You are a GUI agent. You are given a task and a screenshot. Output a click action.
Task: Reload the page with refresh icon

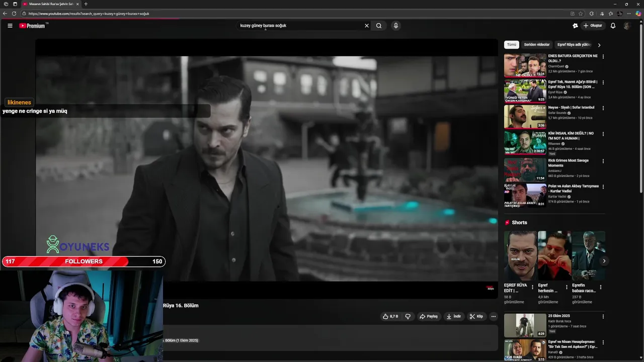point(14,14)
